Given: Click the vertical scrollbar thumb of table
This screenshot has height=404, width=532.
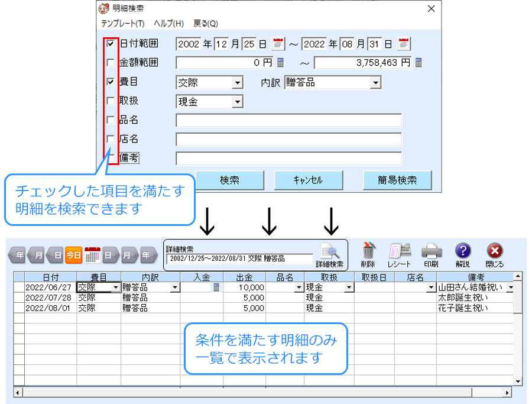Looking at the screenshot, I should click(518, 297).
